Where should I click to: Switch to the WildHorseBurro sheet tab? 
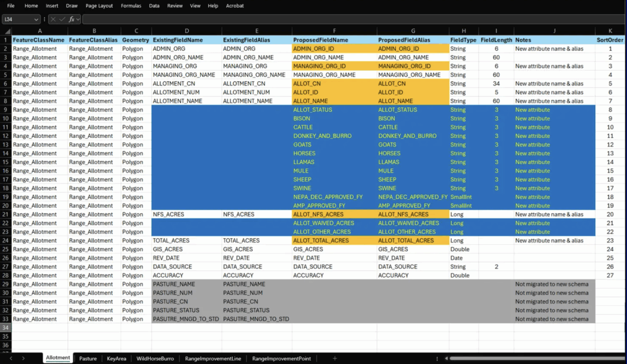pos(155,358)
